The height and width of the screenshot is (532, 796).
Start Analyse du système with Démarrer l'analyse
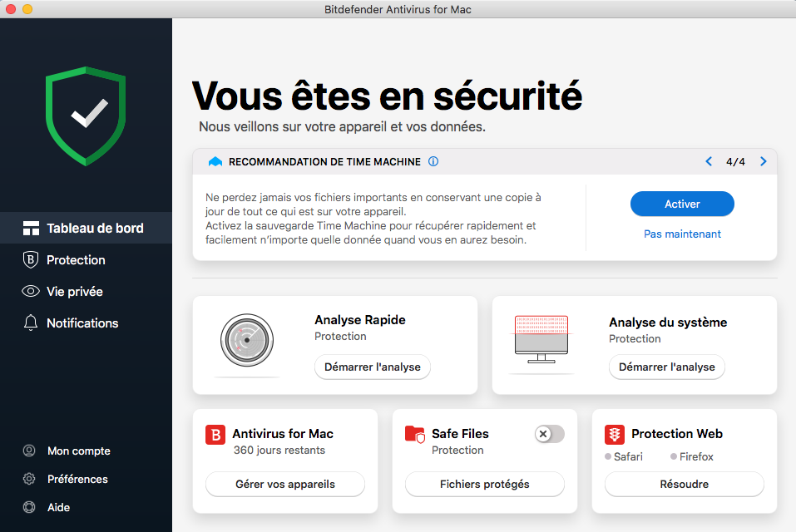666,367
